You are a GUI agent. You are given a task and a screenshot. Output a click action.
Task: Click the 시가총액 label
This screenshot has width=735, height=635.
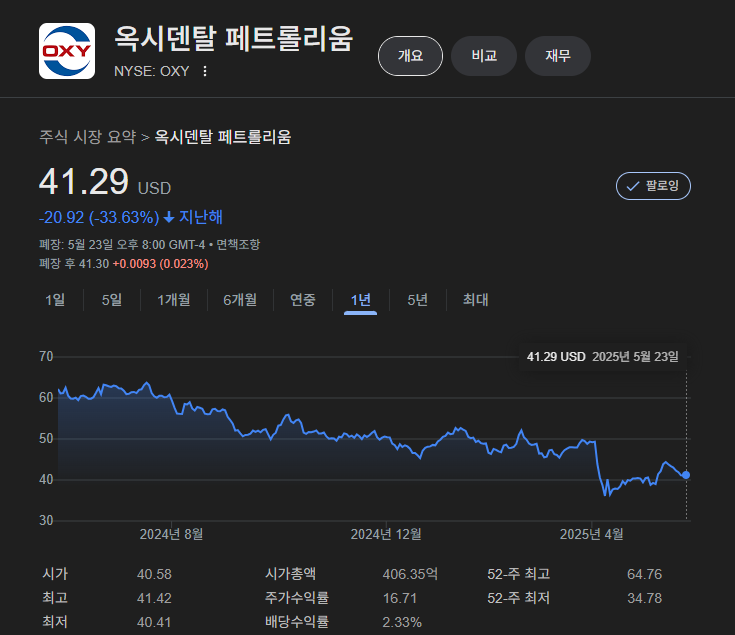click(x=291, y=574)
